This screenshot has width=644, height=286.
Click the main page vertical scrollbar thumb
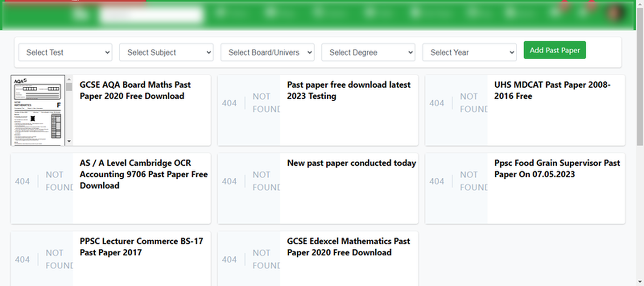pos(640,76)
